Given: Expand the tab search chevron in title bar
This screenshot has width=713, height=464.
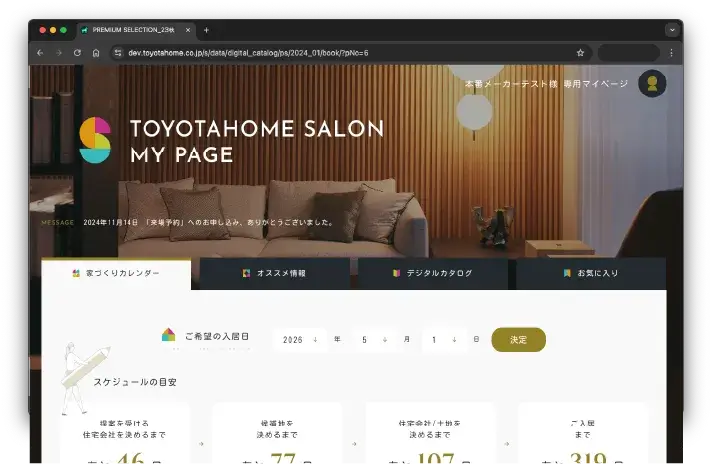Looking at the screenshot, I should tap(672, 30).
